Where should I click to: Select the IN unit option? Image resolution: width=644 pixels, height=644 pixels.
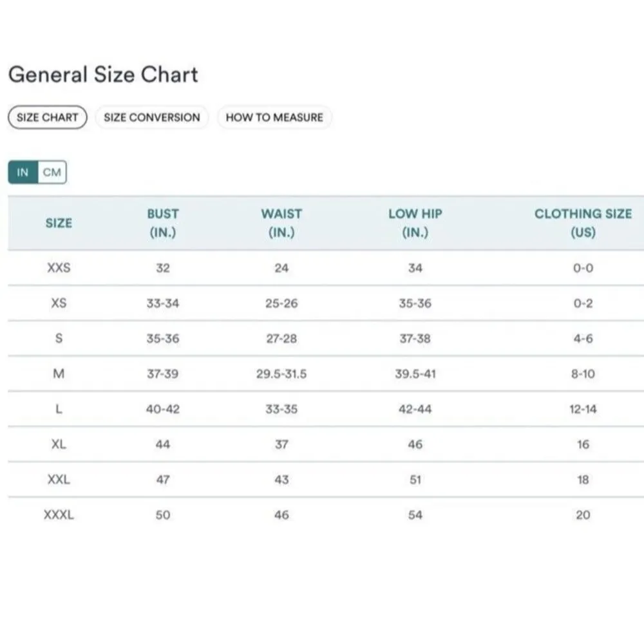23,173
